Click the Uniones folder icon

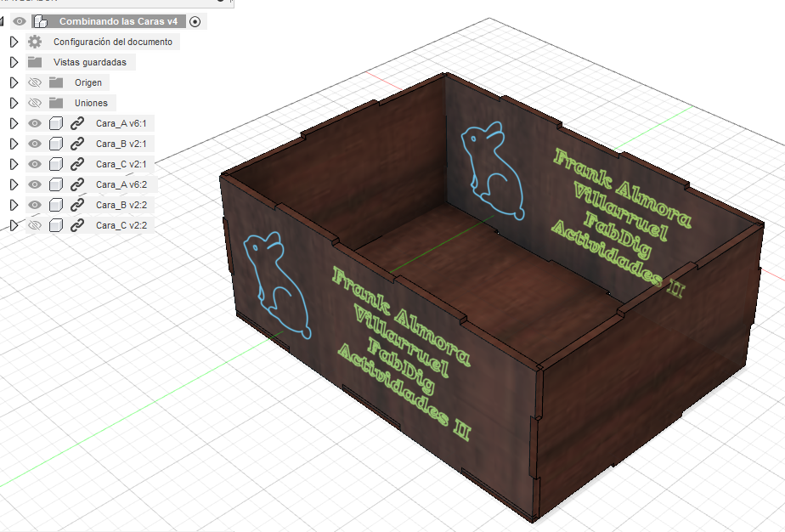pos(56,103)
